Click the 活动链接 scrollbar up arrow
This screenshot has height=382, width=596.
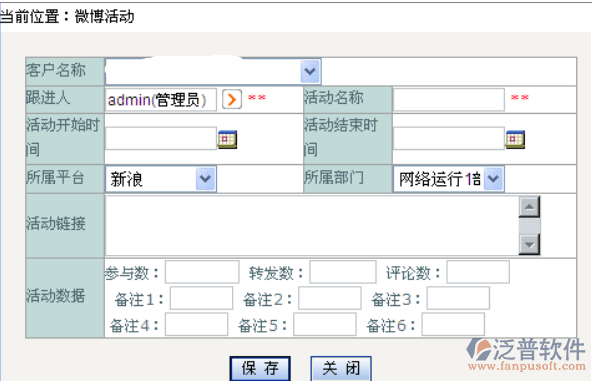click(x=529, y=207)
